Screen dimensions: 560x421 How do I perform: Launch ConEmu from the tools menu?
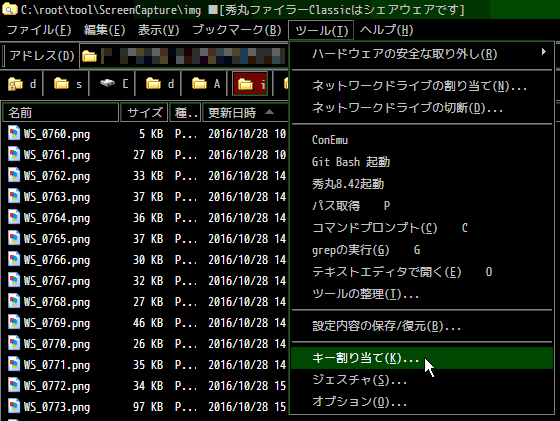[x=422, y=140]
